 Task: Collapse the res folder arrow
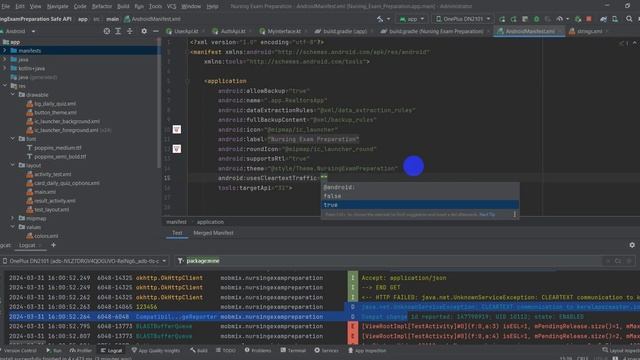pyautogui.click(x=5, y=86)
